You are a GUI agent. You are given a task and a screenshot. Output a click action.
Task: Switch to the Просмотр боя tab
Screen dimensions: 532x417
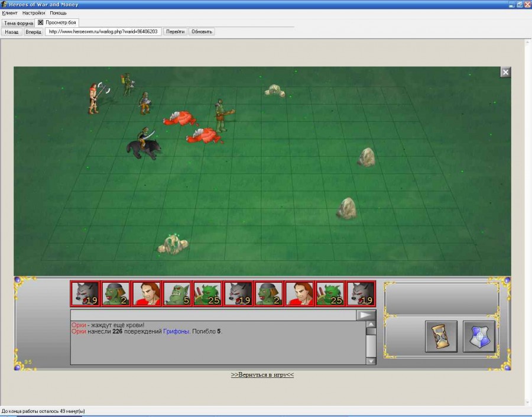coord(61,22)
